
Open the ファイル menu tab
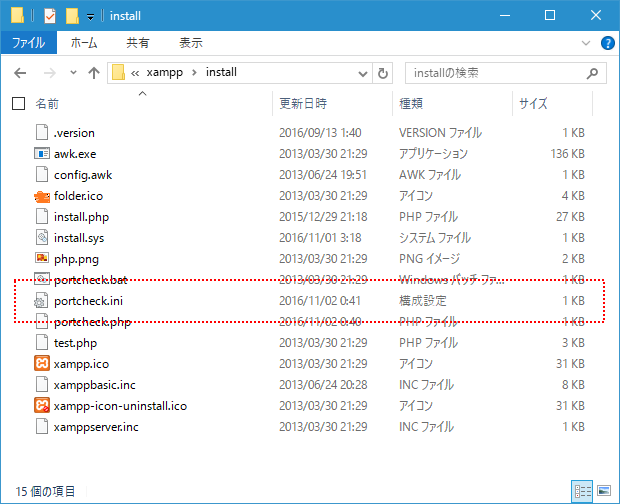28,43
